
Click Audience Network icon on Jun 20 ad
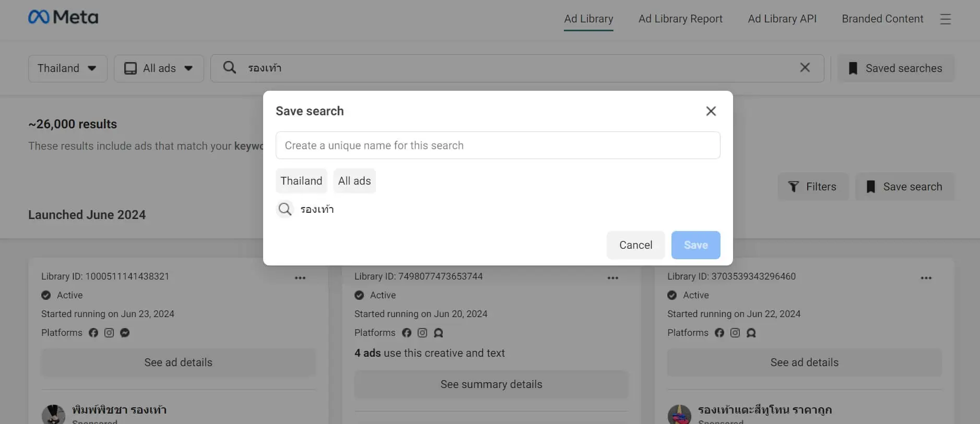pos(439,333)
